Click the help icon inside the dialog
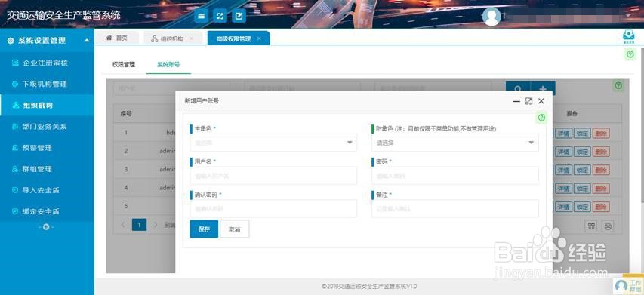This screenshot has width=644, height=295. coord(541,118)
